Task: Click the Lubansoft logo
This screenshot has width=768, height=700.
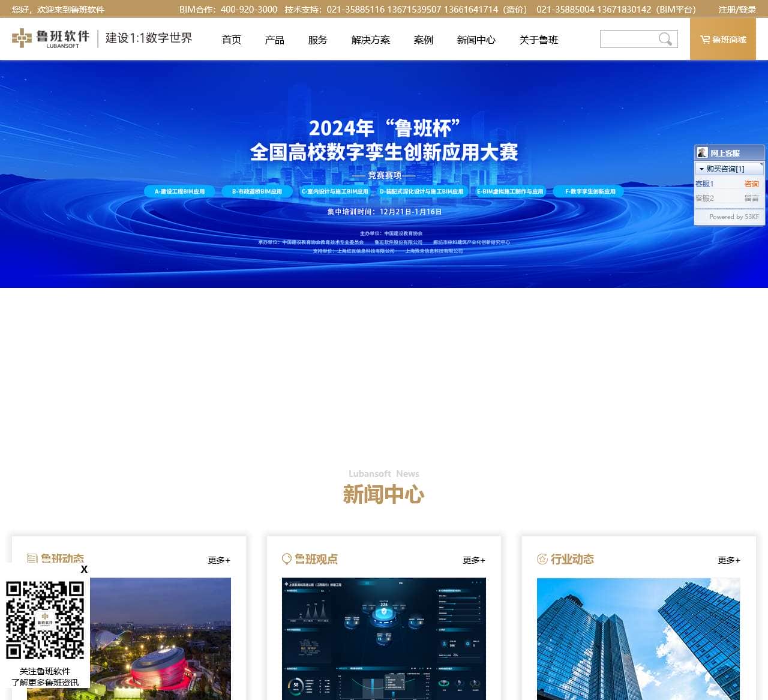Action: click(x=50, y=38)
